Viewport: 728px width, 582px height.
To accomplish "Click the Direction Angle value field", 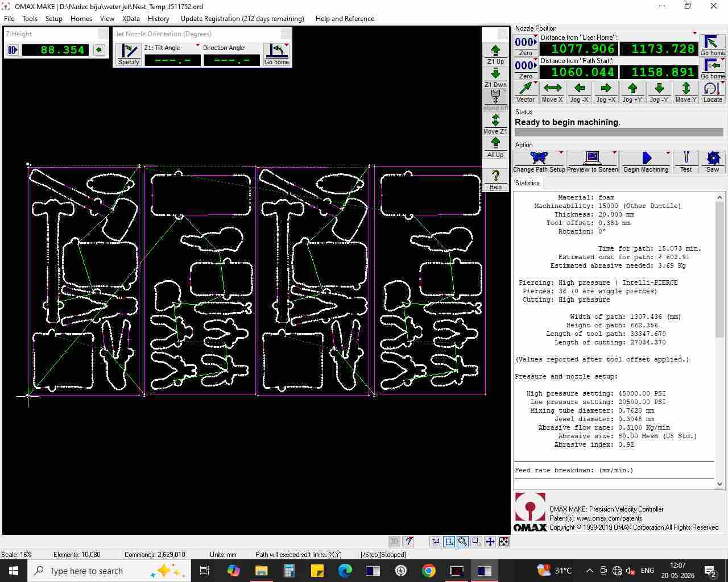I will (x=231, y=60).
